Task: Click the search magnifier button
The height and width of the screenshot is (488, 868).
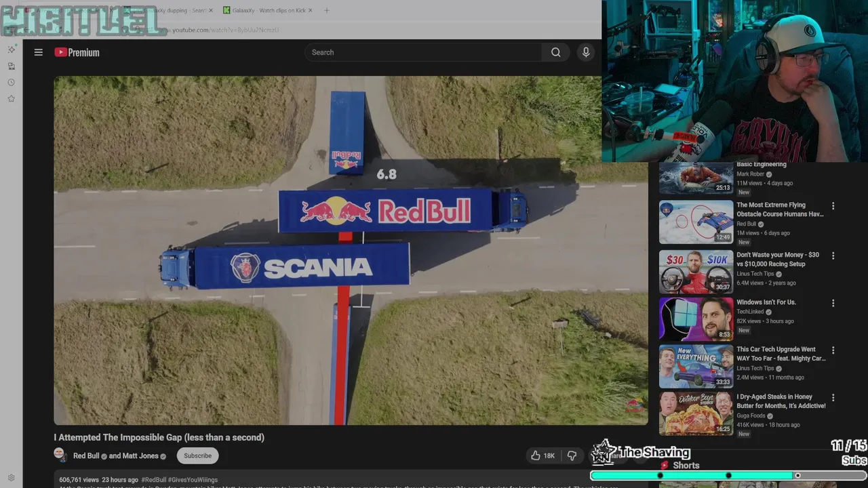Action: tap(556, 52)
